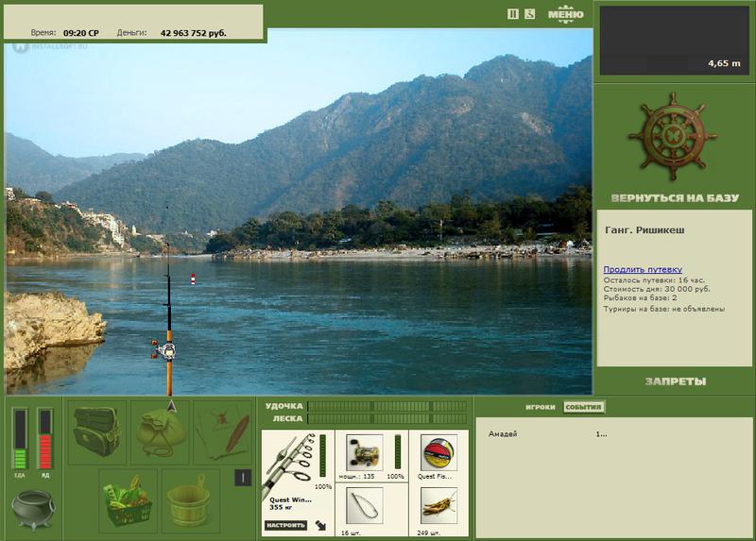Viewport: 756px width, 541px height.
Task: Click the Продлить путевку link
Action: [643, 270]
